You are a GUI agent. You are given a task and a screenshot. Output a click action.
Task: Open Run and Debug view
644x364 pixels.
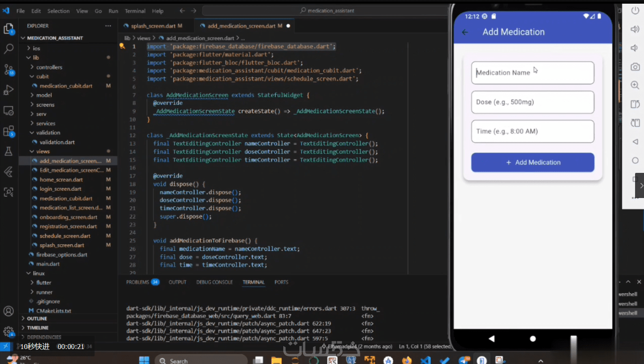click(9, 90)
